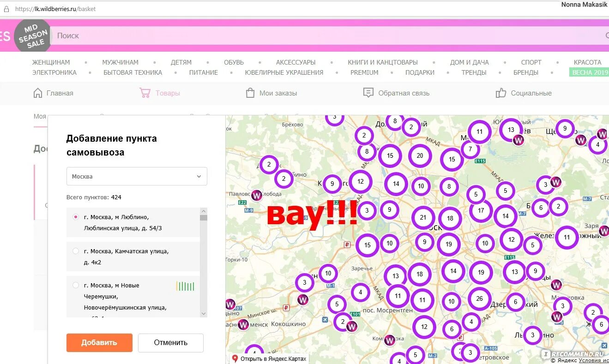Select the map cluster marker 7
609x364 pixels.
click(x=470, y=149)
